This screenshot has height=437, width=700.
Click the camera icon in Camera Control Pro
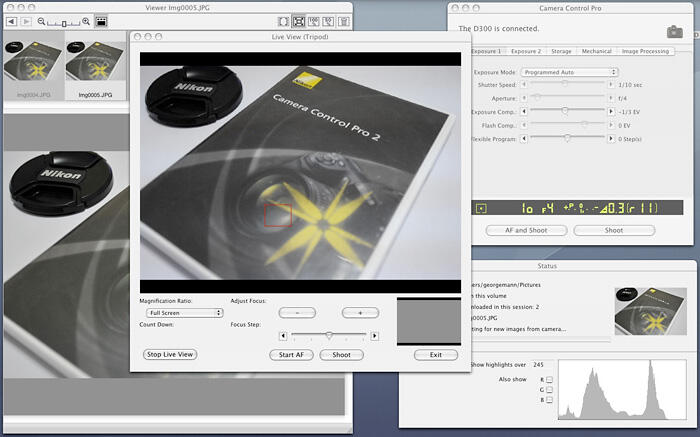[675, 32]
